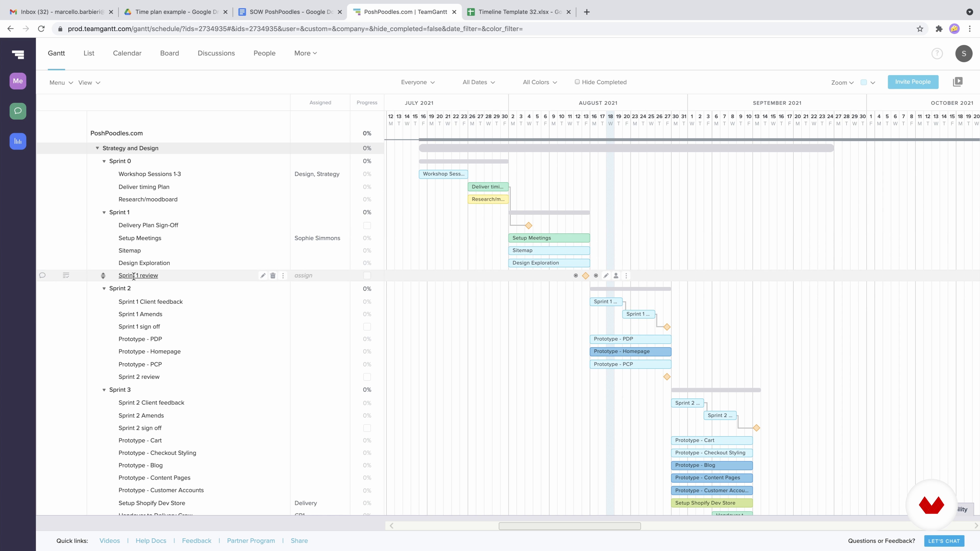Click the LET'S CHAT button
The image size is (980, 551).
944,541
